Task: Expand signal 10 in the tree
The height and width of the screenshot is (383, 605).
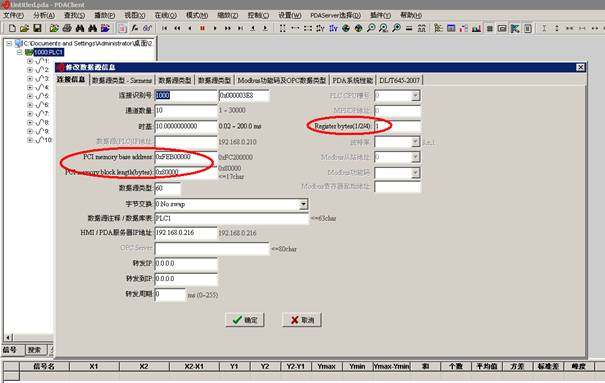Action: [x=30, y=140]
